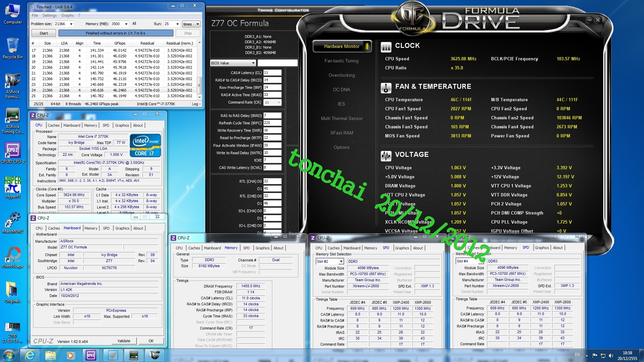Open the Graphs menu in LinX
Screen dimensions: 644x362
(67, 15)
